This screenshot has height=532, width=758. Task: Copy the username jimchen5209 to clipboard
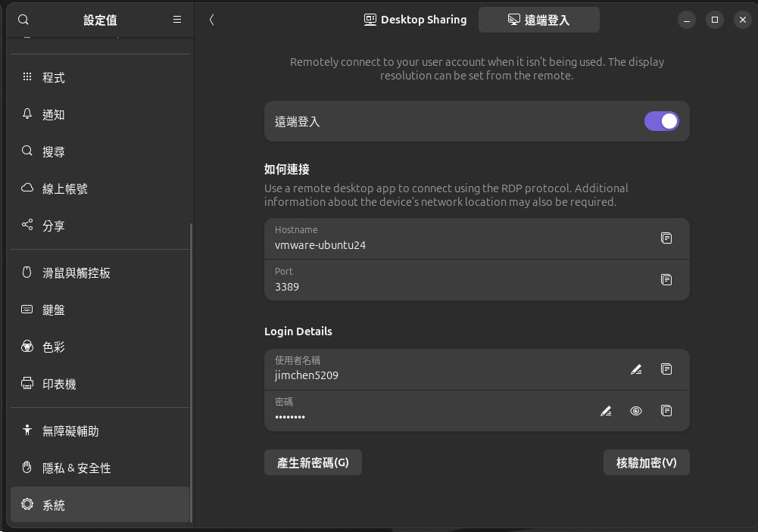666,369
